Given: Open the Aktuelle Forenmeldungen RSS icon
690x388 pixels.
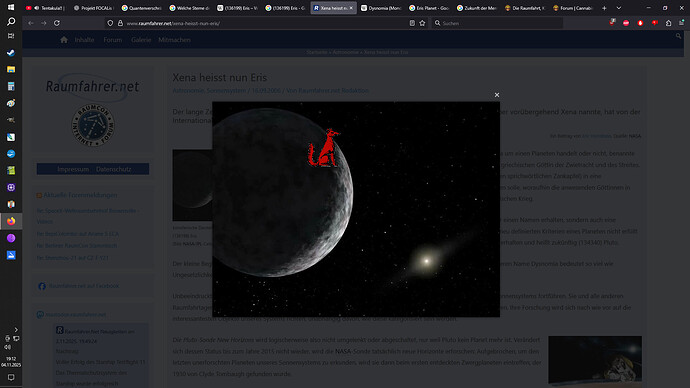Looking at the screenshot, I should [x=39, y=195].
